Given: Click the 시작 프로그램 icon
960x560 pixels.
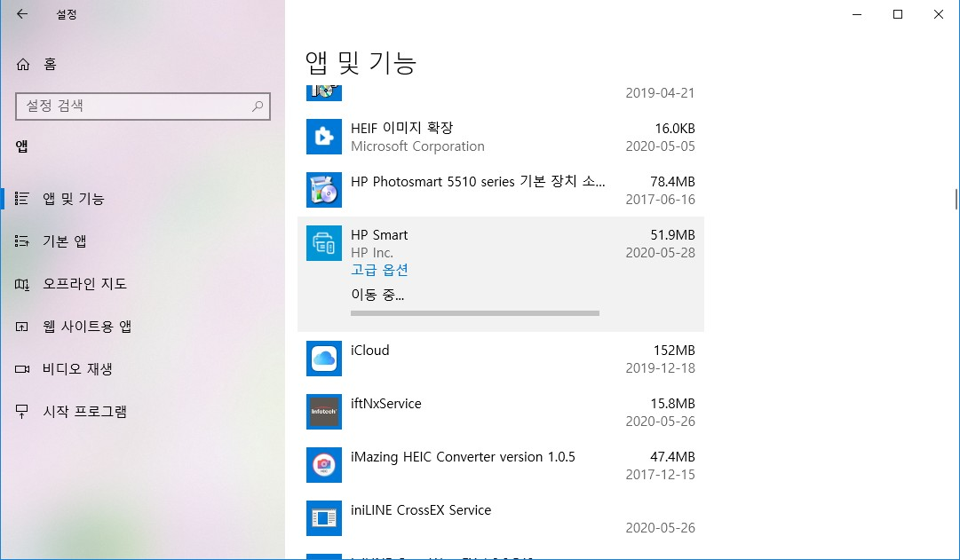Looking at the screenshot, I should click(22, 411).
